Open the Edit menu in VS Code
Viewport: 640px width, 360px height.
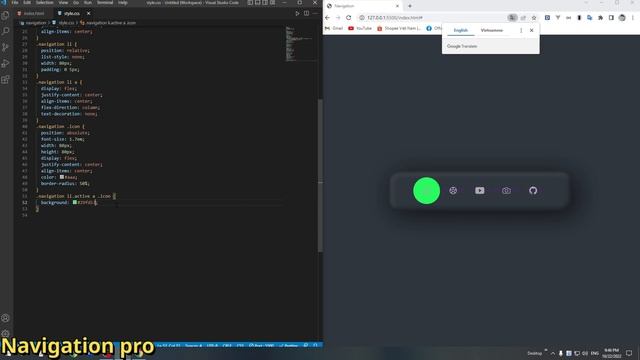coord(27,2)
